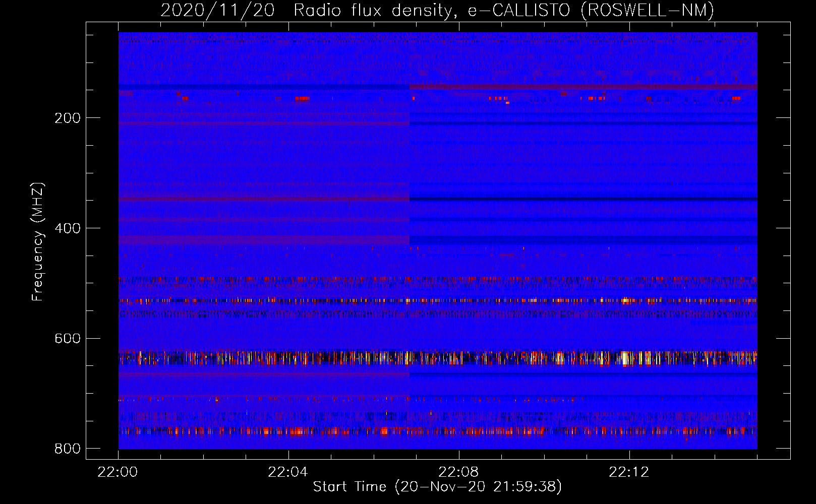This screenshot has width=816, height=504.
Task: Click the 22:12 time tick label
Action: [x=629, y=472]
